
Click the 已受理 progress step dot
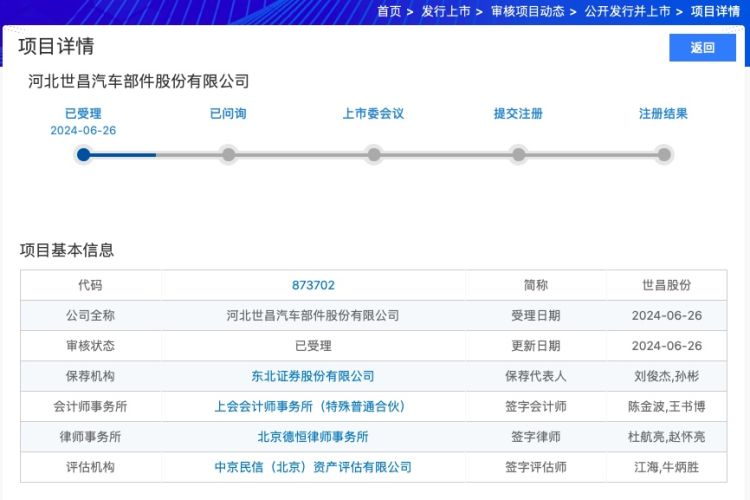click(83, 154)
